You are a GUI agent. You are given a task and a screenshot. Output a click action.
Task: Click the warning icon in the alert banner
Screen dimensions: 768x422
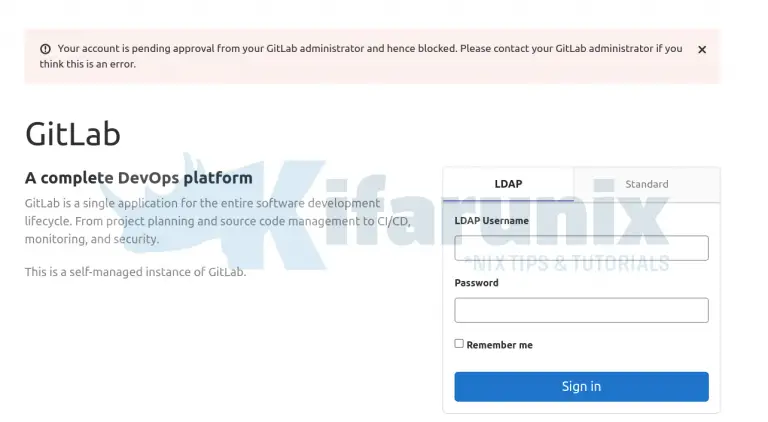tap(45, 49)
